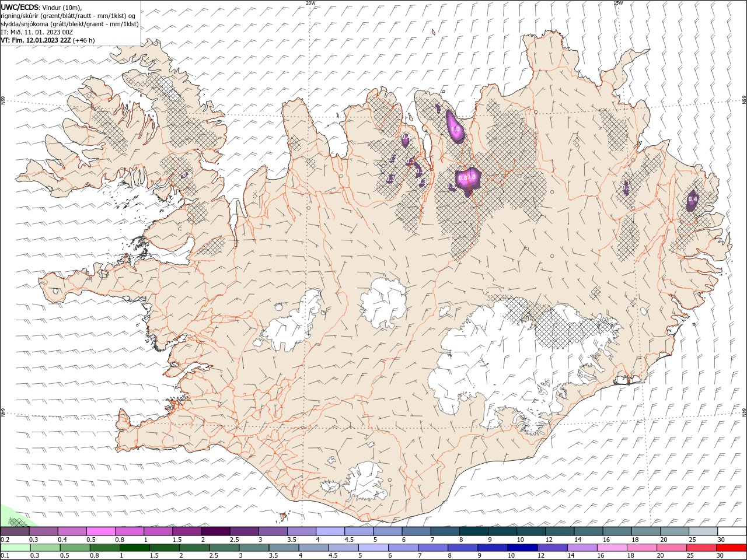Pick the gray-green swatch labeled 3 in rain legend

[254, 548]
